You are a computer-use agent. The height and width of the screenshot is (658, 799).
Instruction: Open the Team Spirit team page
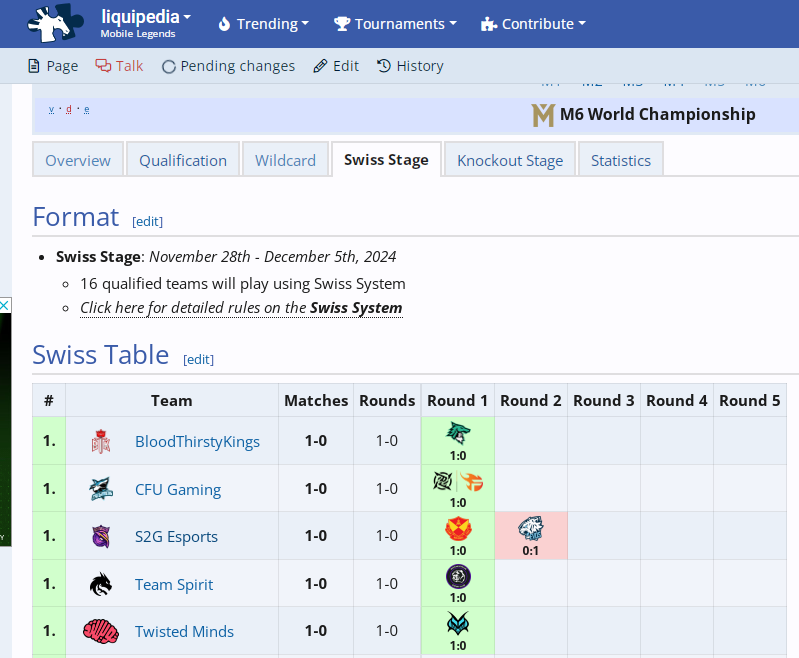pos(174,584)
